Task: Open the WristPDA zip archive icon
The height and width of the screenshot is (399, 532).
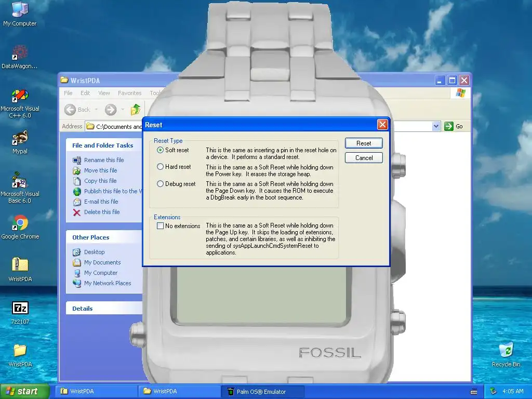Action: [20, 270]
